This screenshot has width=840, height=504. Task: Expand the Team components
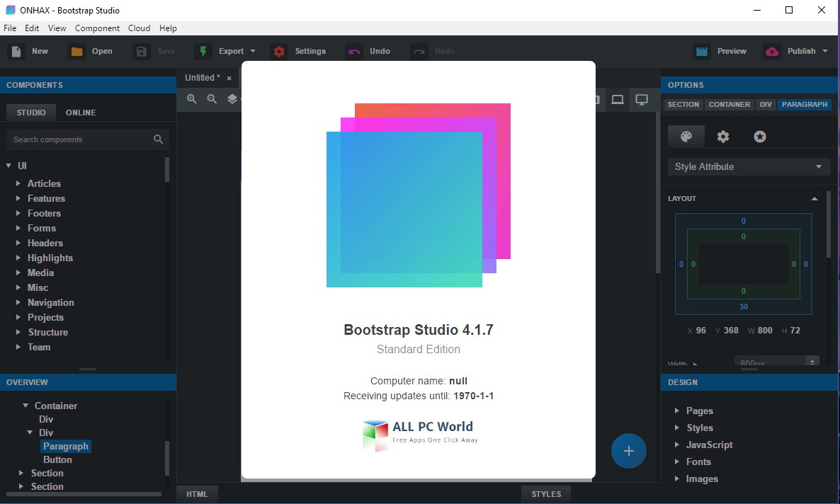(x=18, y=347)
